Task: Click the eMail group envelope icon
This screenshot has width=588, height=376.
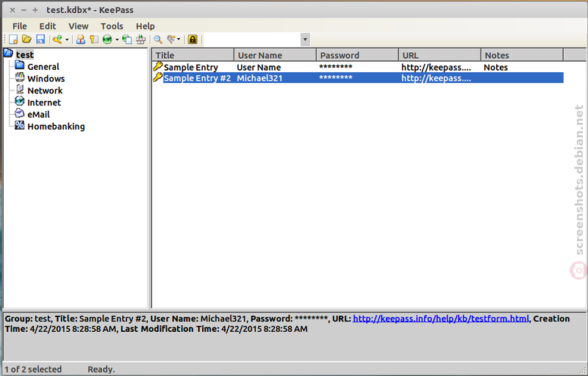Action: pos(20,113)
